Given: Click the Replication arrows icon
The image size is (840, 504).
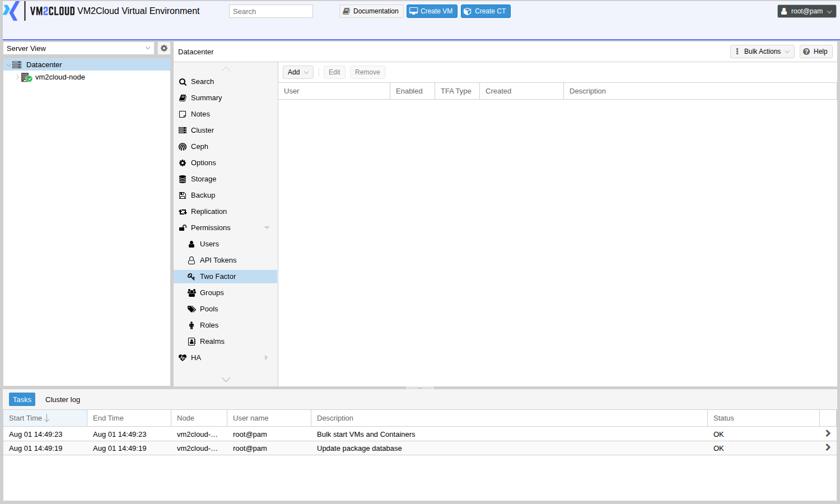Looking at the screenshot, I should tap(183, 212).
